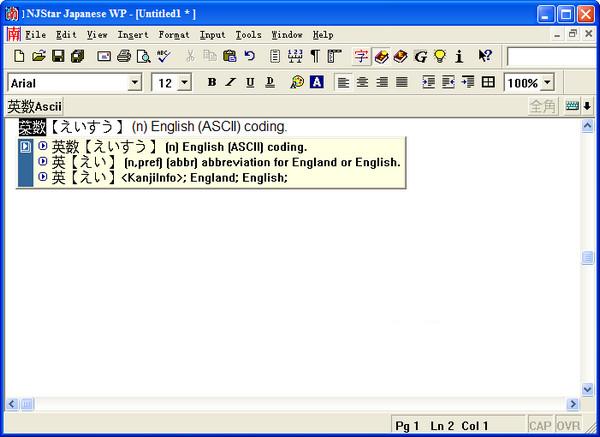Click the Print icon in toolbar

coord(124,57)
